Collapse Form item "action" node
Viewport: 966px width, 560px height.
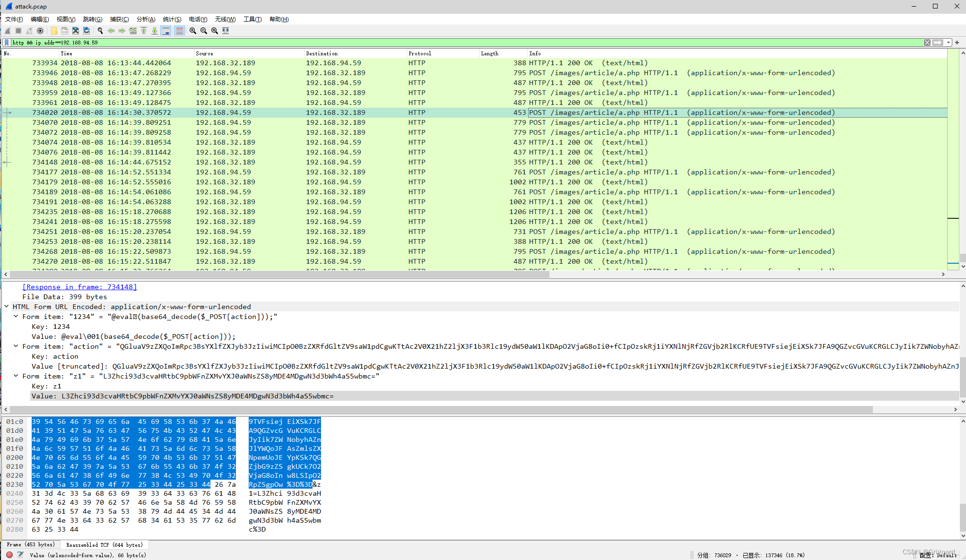[16, 346]
